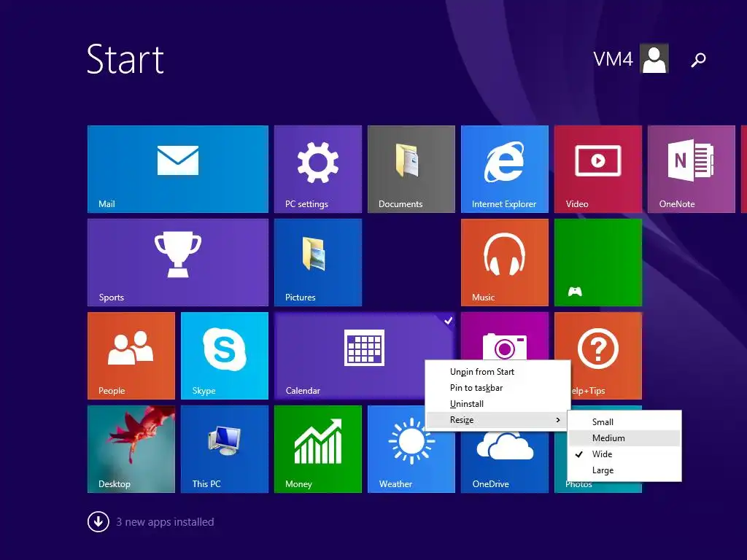This screenshot has width=747, height=560.
Task: Select Uninstall from context menu
Action: click(x=498, y=404)
